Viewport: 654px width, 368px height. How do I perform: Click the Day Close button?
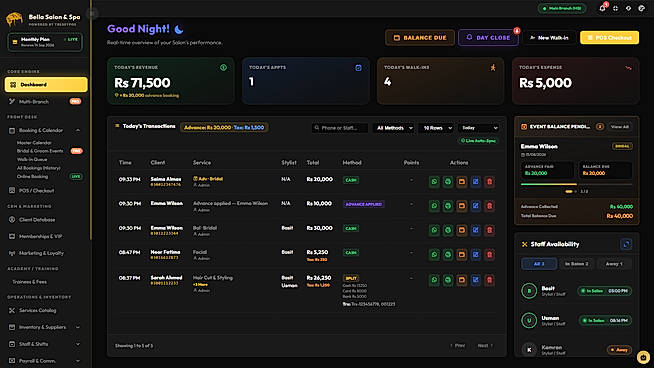[x=488, y=38]
